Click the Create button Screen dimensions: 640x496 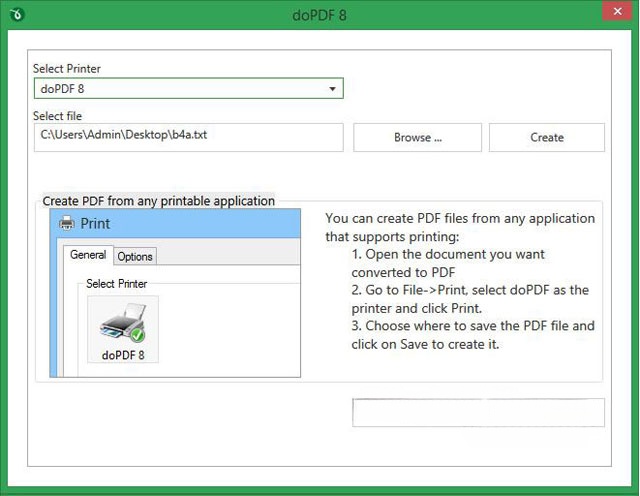click(547, 138)
